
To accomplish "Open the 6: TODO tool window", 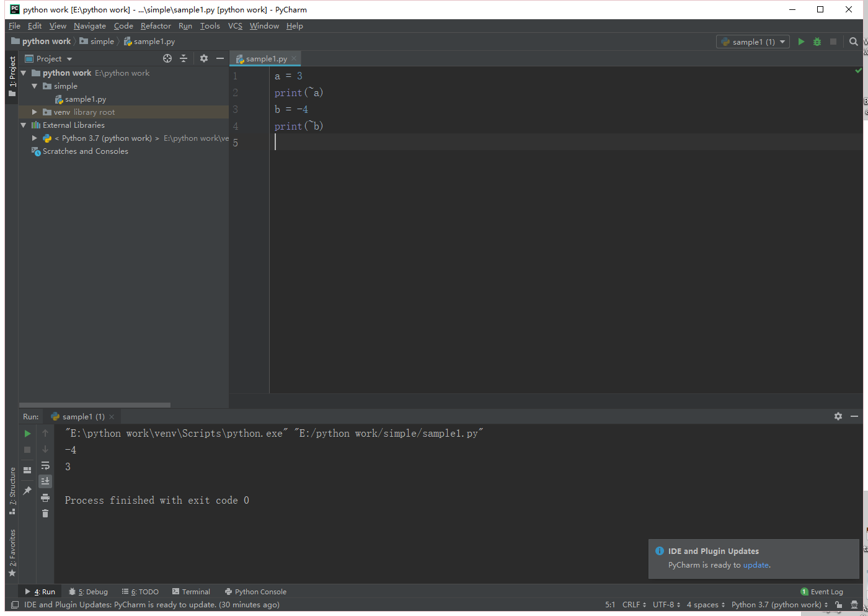I will click(140, 592).
